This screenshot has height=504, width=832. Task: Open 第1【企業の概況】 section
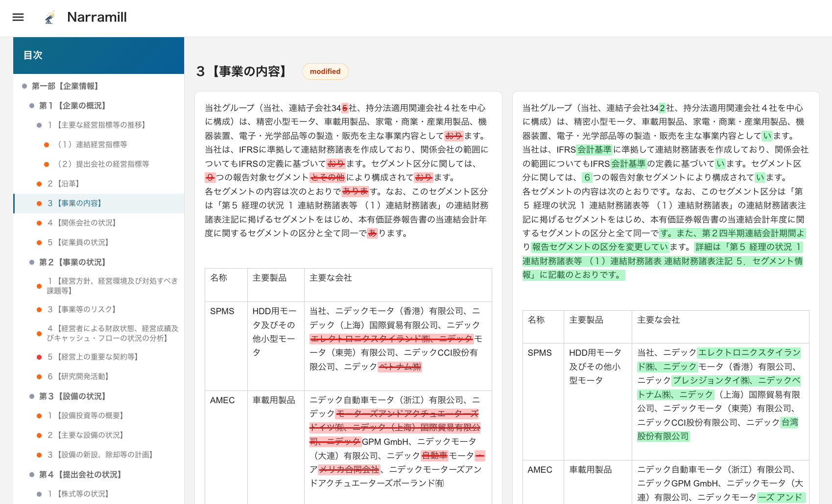tap(73, 106)
